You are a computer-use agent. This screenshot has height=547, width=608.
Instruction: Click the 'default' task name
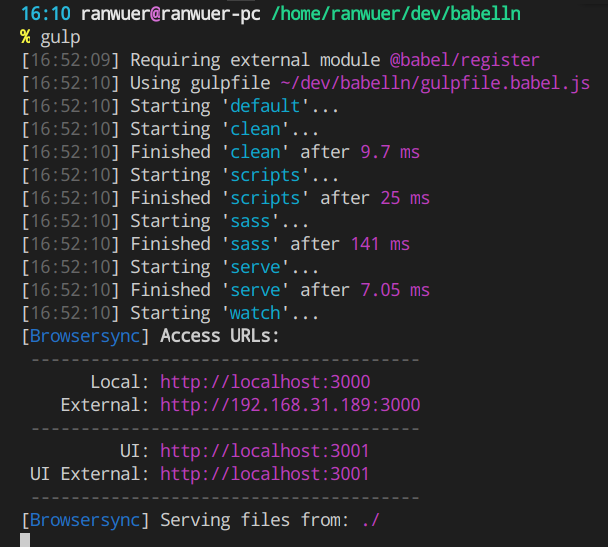(264, 106)
